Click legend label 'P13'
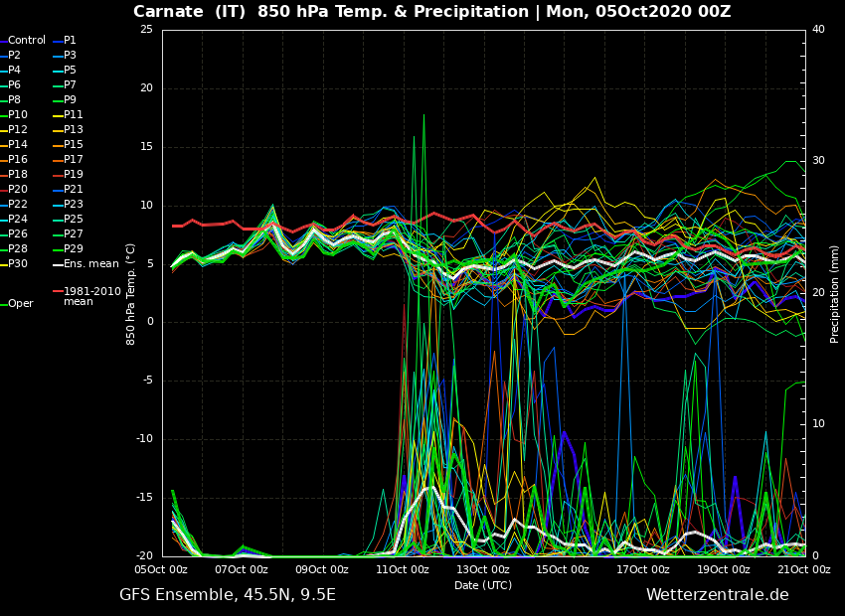This screenshot has height=616, width=845. (x=73, y=130)
